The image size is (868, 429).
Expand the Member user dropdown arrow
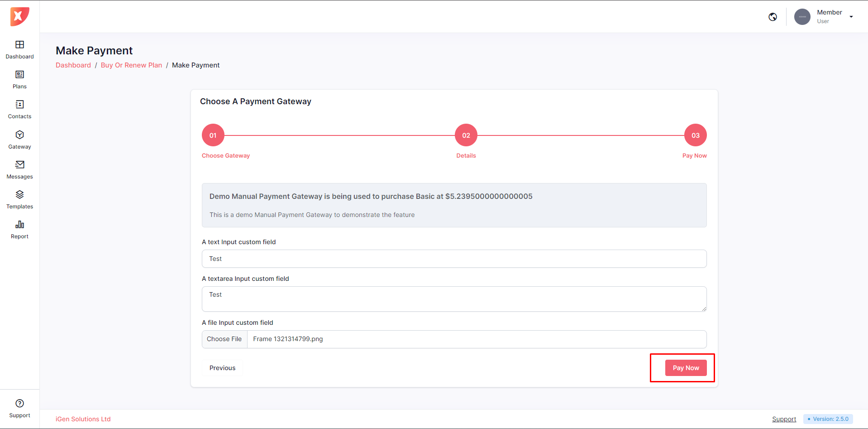click(x=851, y=17)
